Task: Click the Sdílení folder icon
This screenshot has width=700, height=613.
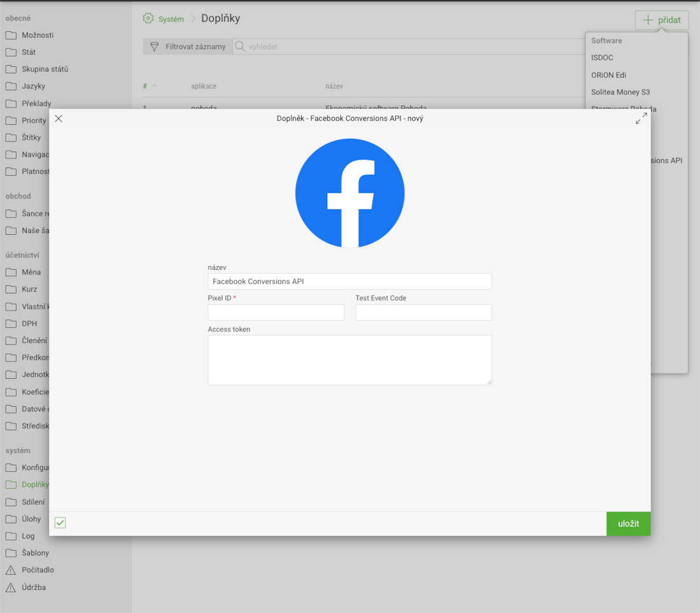Action: (x=11, y=502)
